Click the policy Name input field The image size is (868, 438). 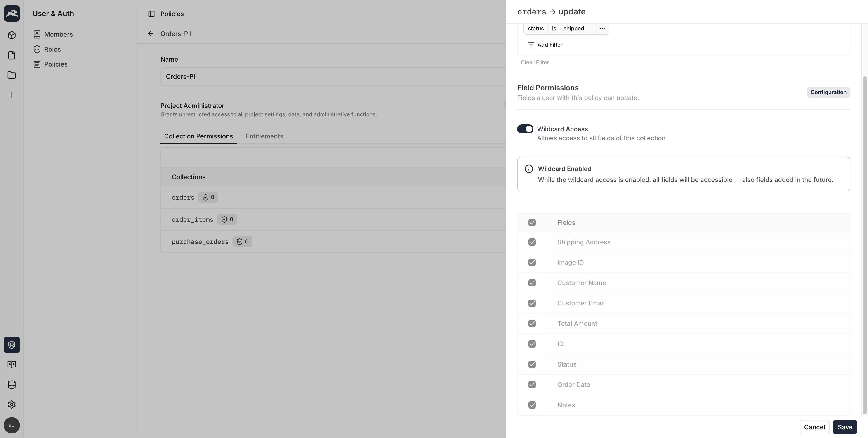tap(332, 76)
